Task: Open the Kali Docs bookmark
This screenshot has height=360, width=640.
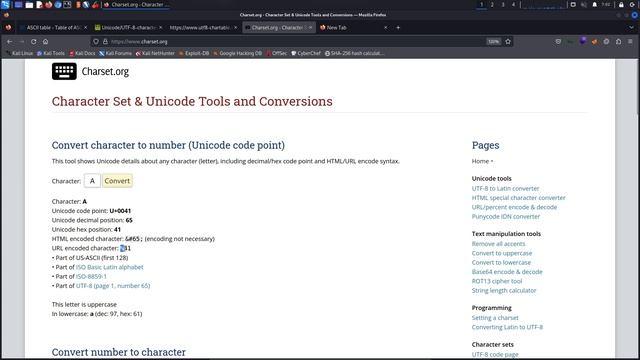Action: [x=82, y=53]
